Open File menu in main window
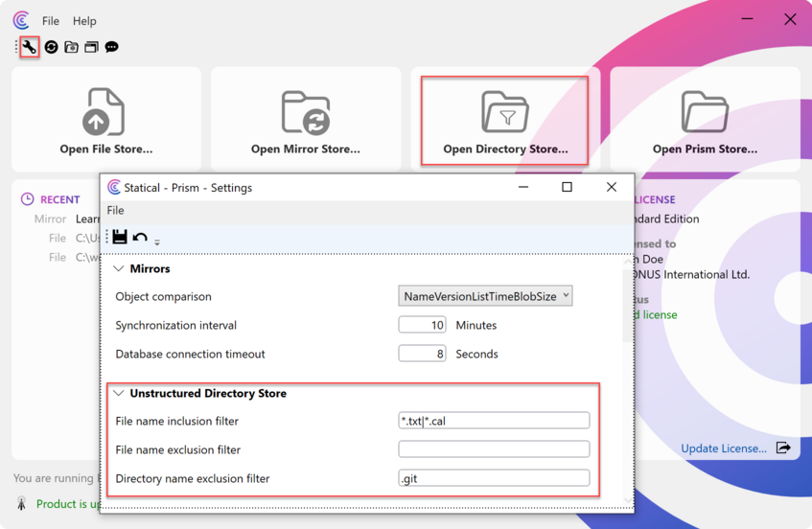 pyautogui.click(x=51, y=21)
